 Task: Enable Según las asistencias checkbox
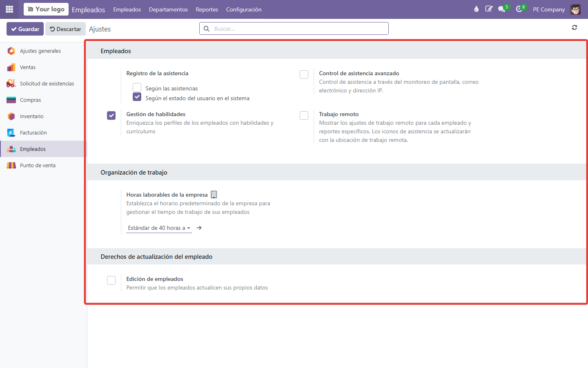click(x=137, y=88)
